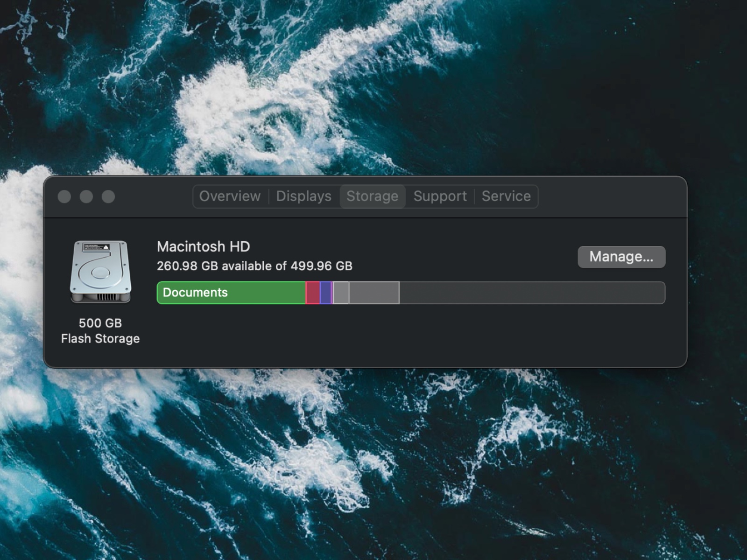Select the Storage tab
The width and height of the screenshot is (747, 560).
click(373, 196)
